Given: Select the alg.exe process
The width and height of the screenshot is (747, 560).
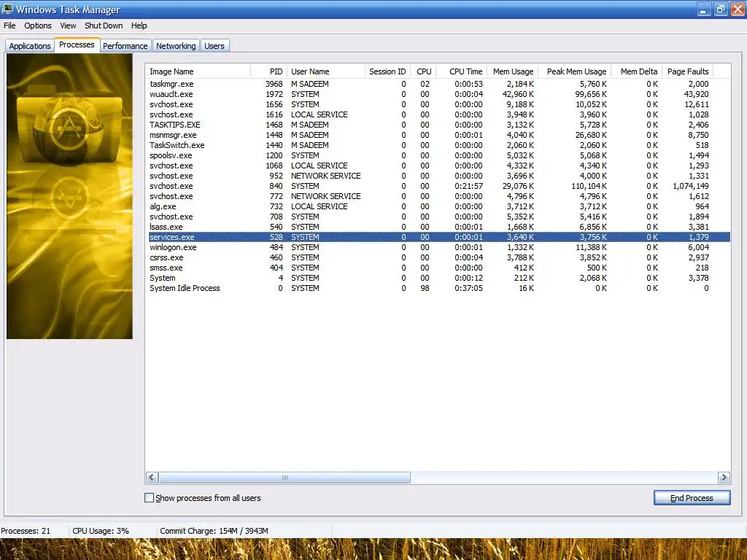Looking at the screenshot, I should pyautogui.click(x=439, y=206).
